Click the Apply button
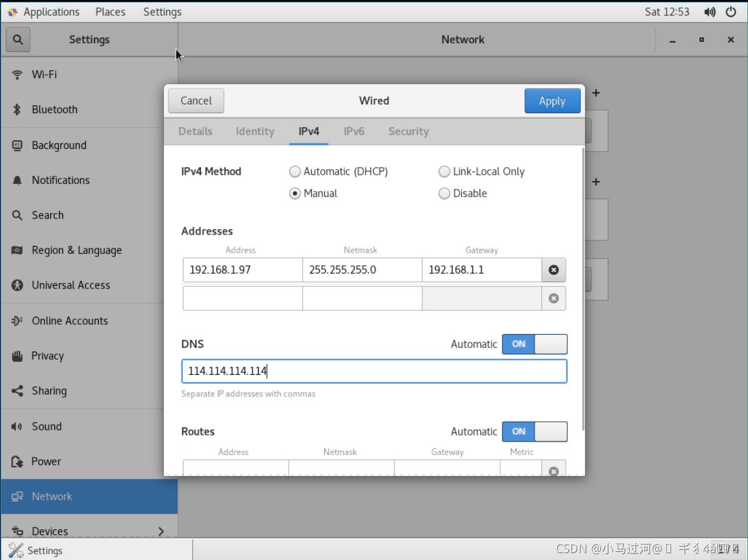Image resolution: width=748 pixels, height=560 pixels. click(552, 101)
